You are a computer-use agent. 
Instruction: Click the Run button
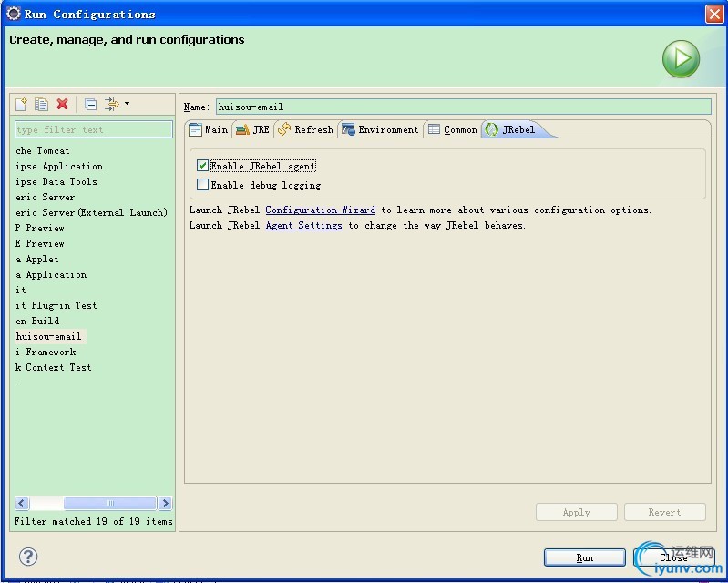585,557
